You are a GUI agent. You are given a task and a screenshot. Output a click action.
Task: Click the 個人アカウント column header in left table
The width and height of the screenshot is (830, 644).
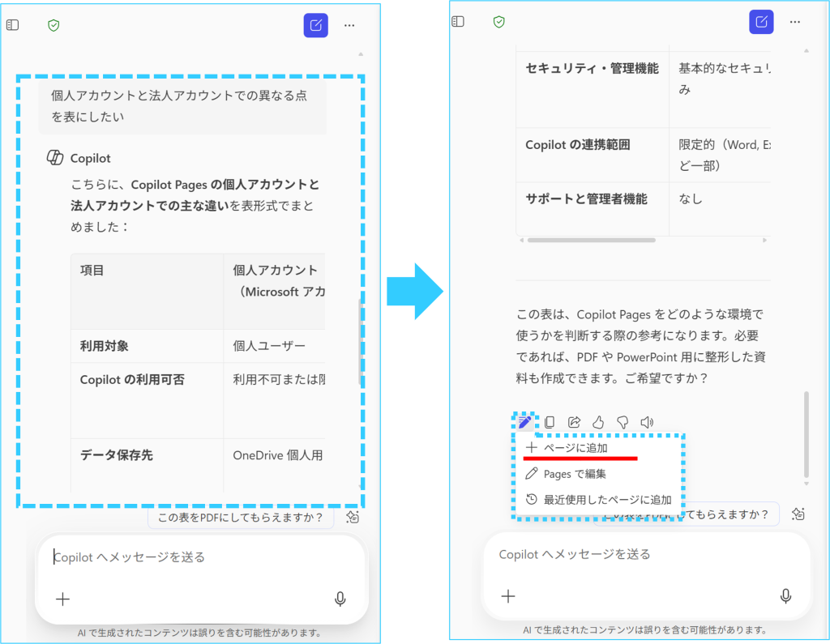point(274,292)
